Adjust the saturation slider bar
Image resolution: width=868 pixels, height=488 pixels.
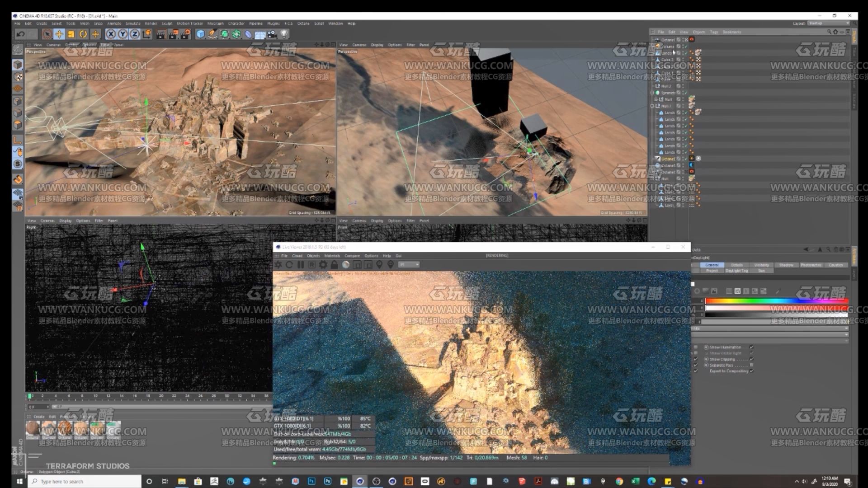[777, 308]
